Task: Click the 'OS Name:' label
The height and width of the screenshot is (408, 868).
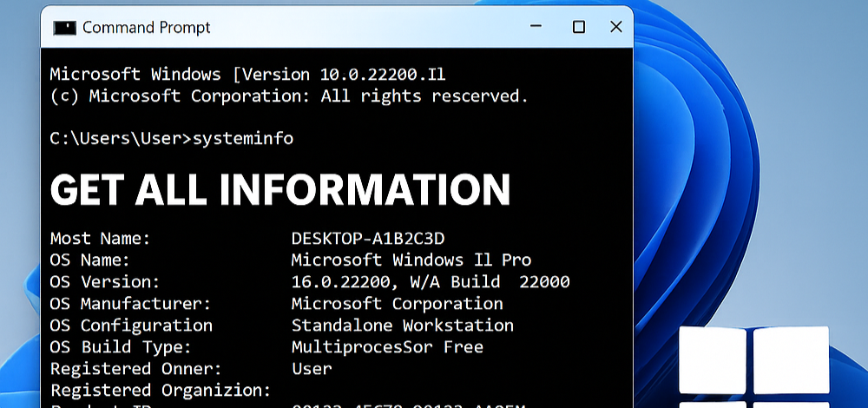Action: [89, 260]
